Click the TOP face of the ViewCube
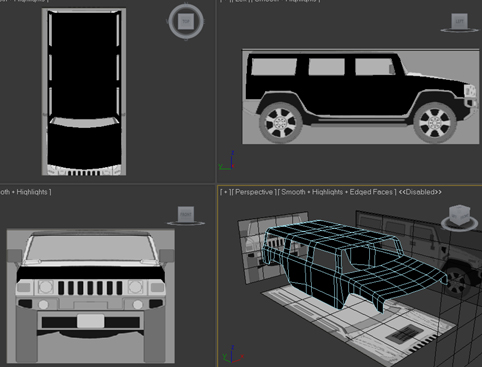The height and width of the screenshot is (367, 482). click(x=186, y=21)
